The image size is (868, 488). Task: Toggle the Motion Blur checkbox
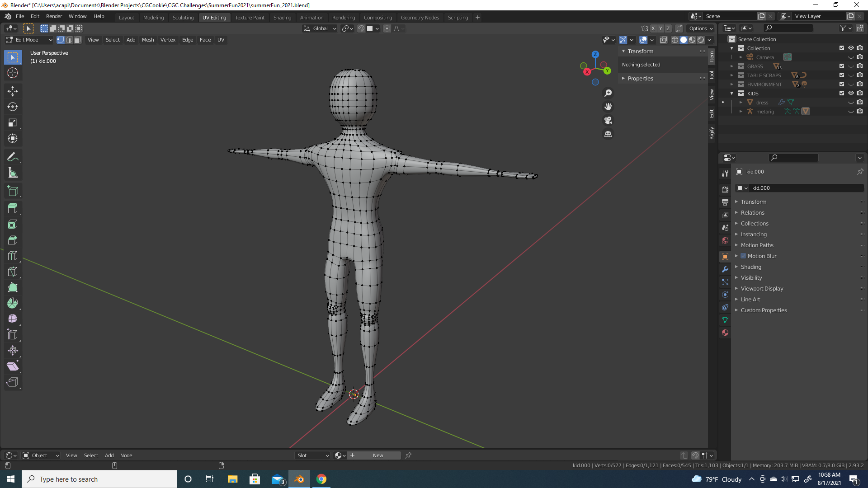tap(743, 256)
